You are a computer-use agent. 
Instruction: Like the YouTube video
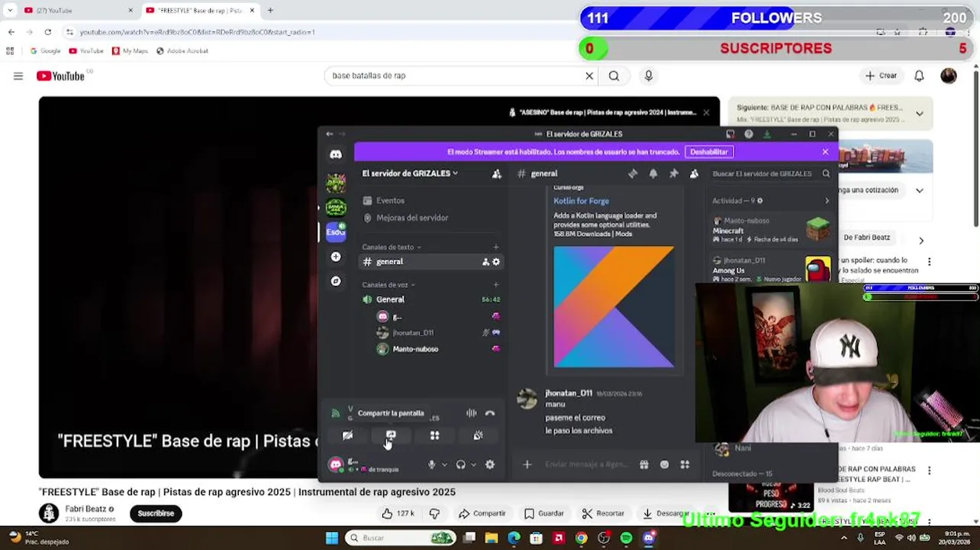click(398, 513)
